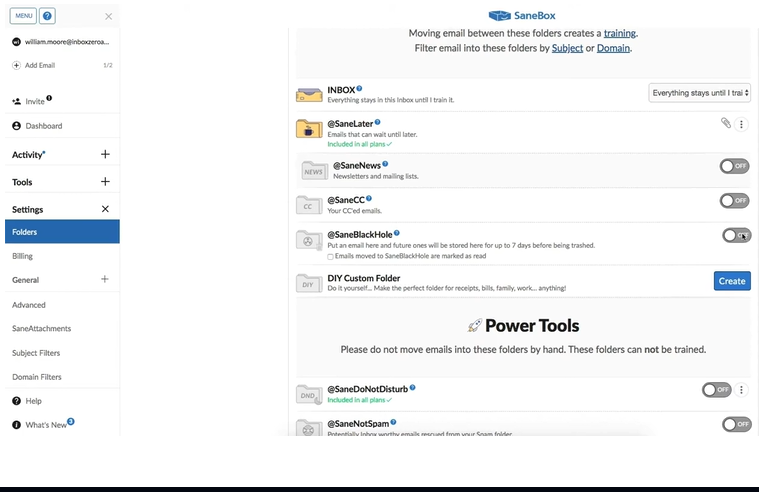
Task: Expand the Activity section plus
Action: [x=105, y=154]
